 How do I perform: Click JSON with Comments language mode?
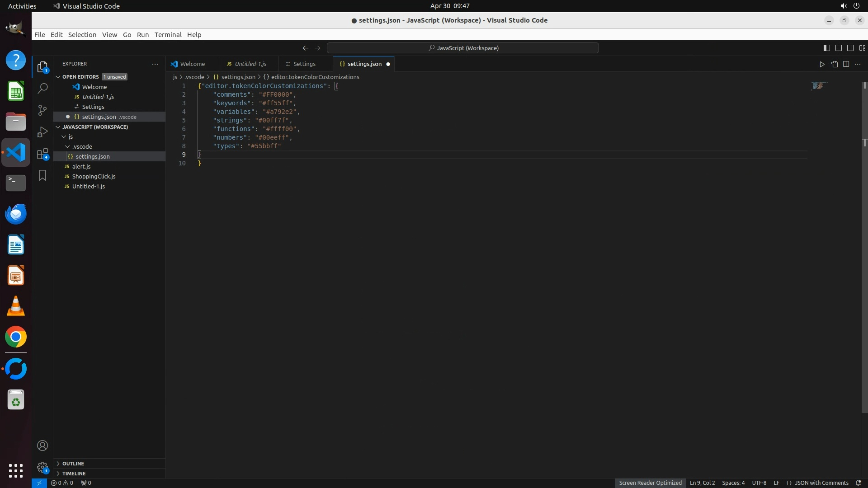[821, 483]
